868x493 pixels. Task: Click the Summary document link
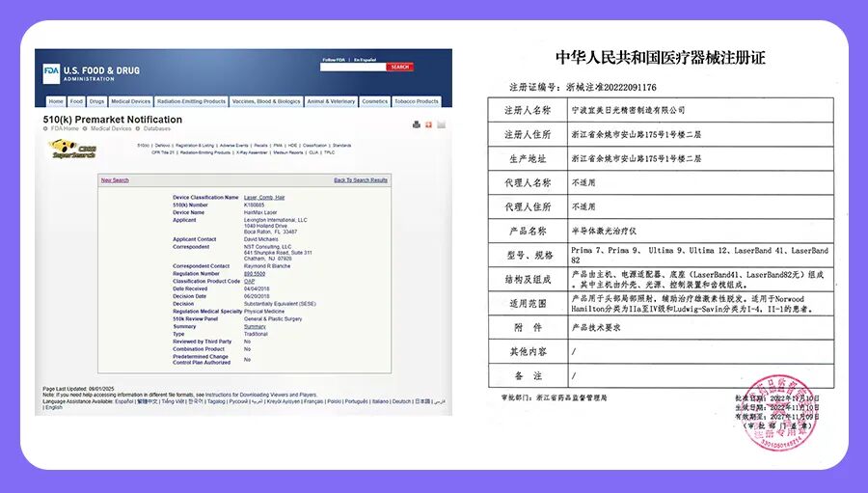(255, 327)
